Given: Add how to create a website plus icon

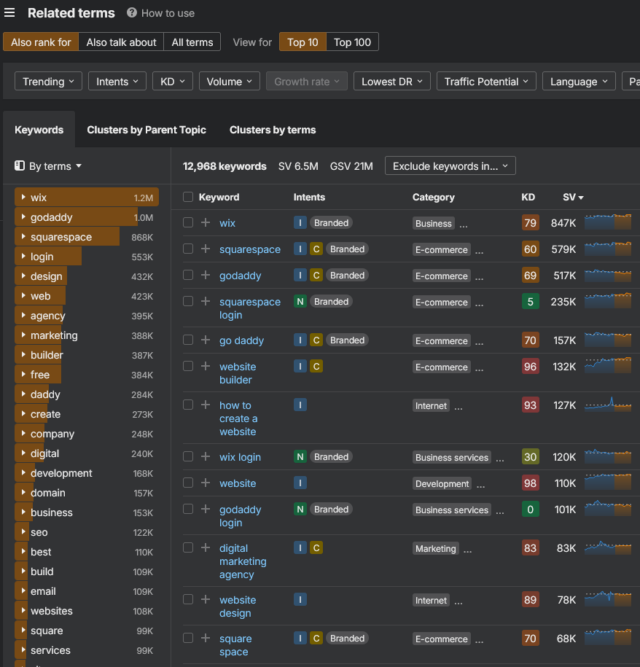Looking at the screenshot, I should (205, 405).
